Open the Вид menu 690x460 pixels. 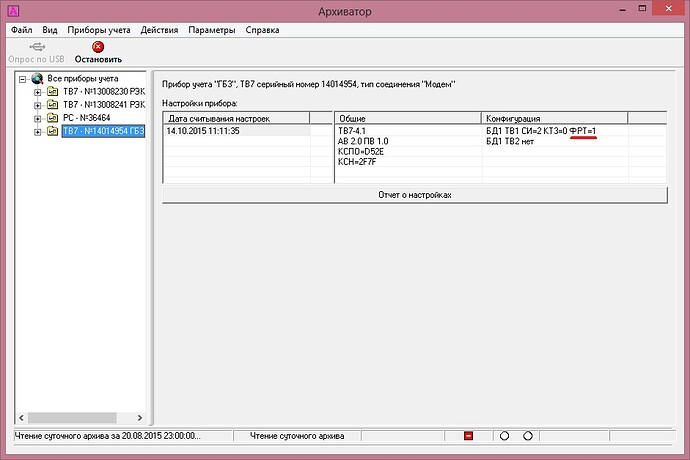click(x=50, y=30)
